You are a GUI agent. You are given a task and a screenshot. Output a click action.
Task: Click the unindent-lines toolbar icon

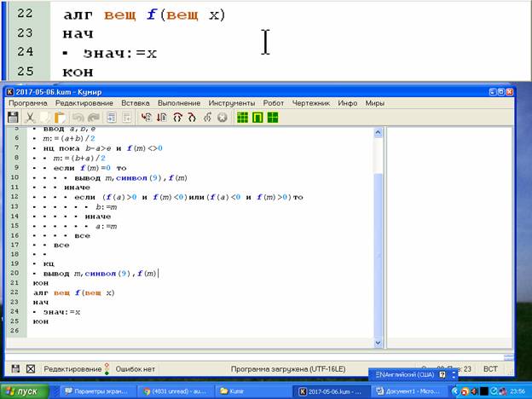[127, 118]
